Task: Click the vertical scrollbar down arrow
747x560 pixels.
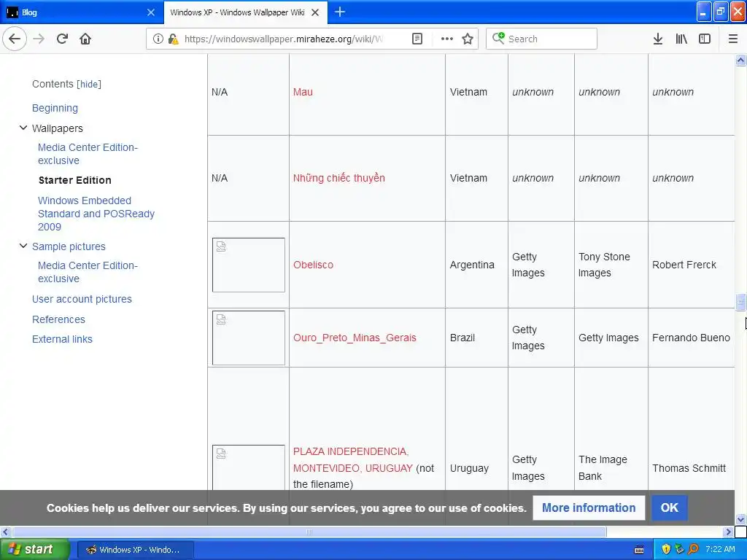Action: [x=740, y=519]
